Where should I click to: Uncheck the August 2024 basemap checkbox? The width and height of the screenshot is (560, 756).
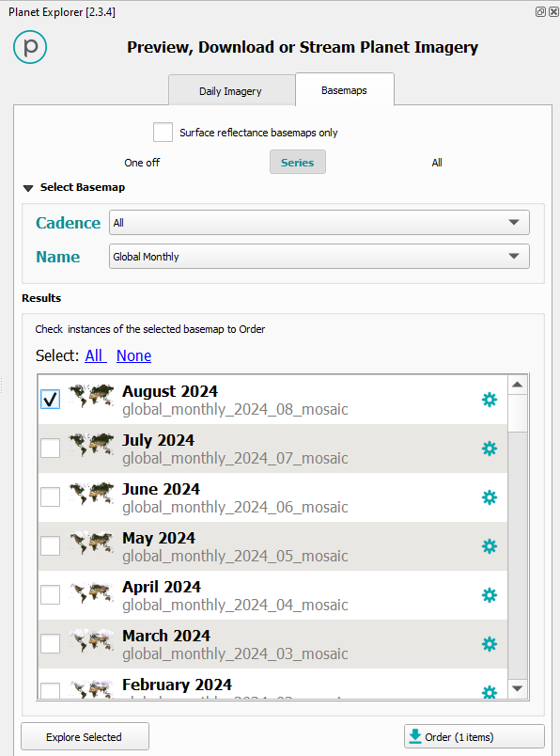tap(50, 400)
